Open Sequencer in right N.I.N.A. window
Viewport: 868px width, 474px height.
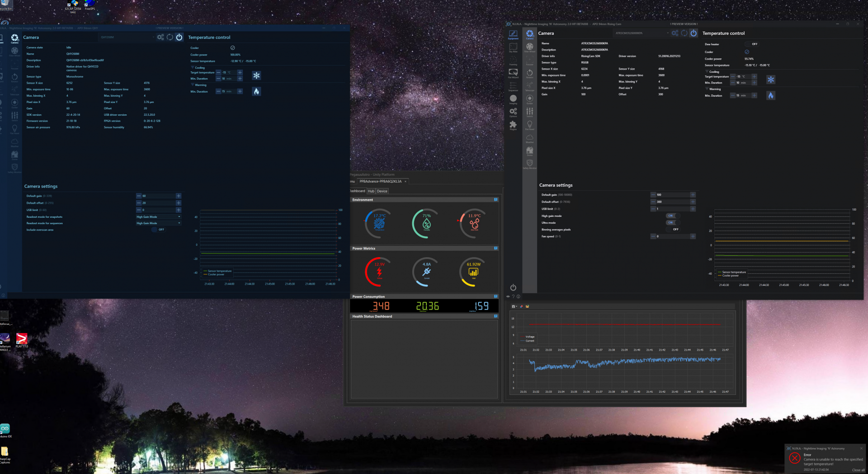513,86
